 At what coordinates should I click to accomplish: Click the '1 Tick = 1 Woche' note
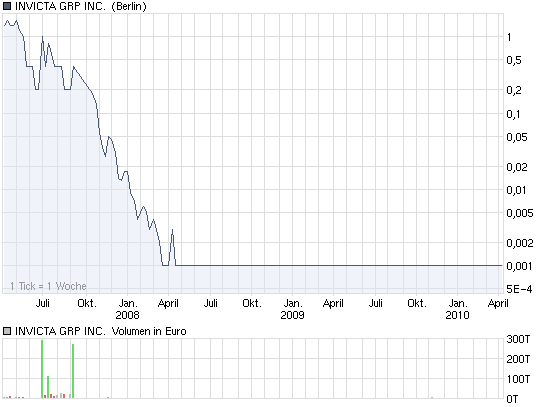click(x=48, y=286)
